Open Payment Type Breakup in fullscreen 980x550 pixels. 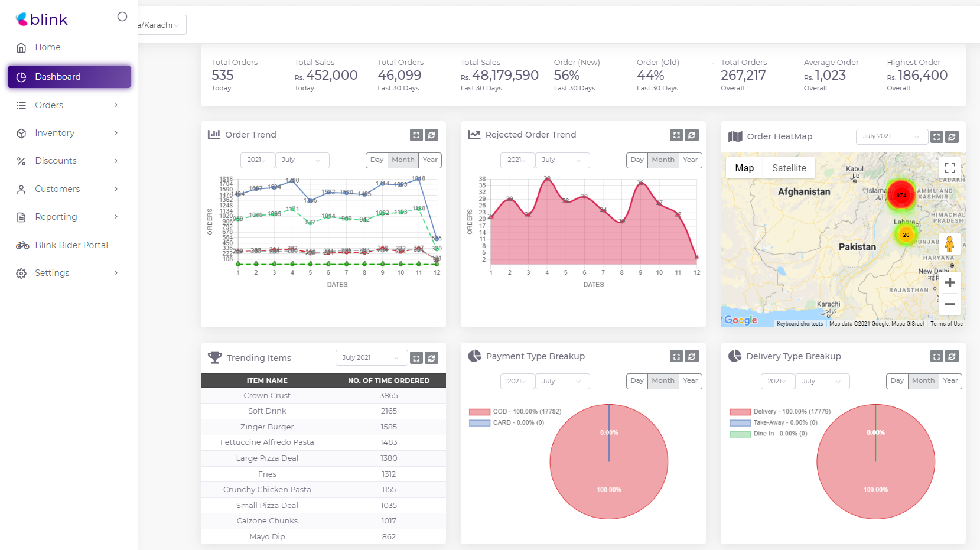(676, 356)
